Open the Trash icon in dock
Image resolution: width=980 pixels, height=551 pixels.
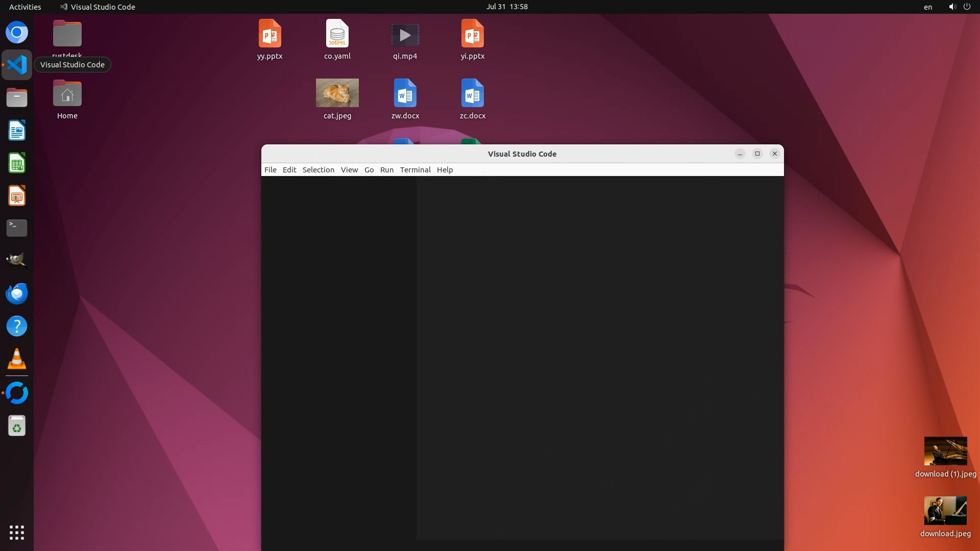(17, 426)
